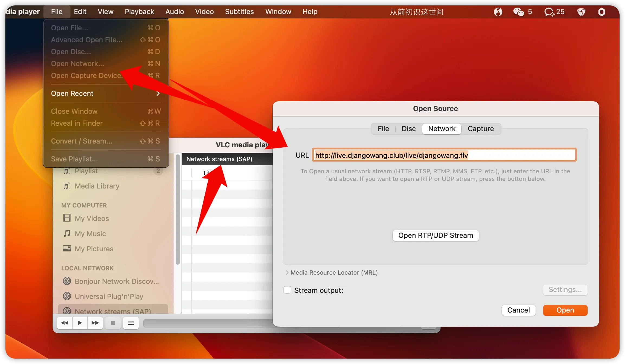Click in the URL input field
This screenshot has height=364, width=625.
444,155
